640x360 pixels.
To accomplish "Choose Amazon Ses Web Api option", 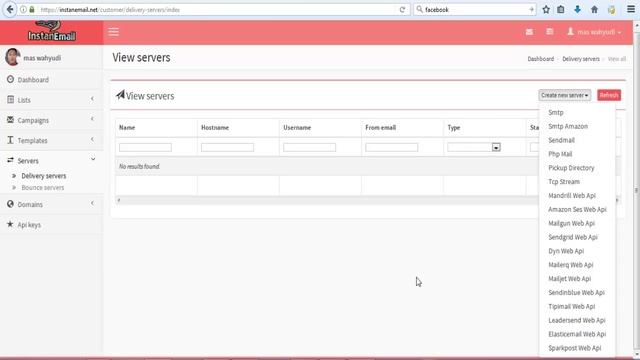I will tap(577, 209).
